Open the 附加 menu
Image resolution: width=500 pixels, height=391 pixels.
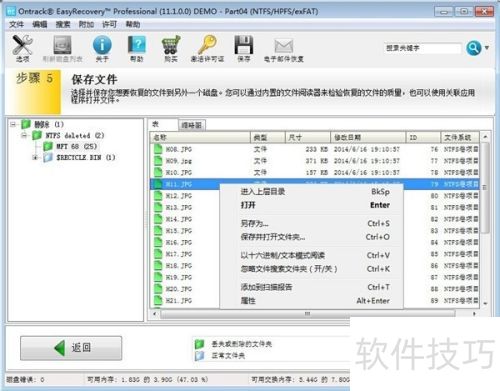click(x=86, y=24)
